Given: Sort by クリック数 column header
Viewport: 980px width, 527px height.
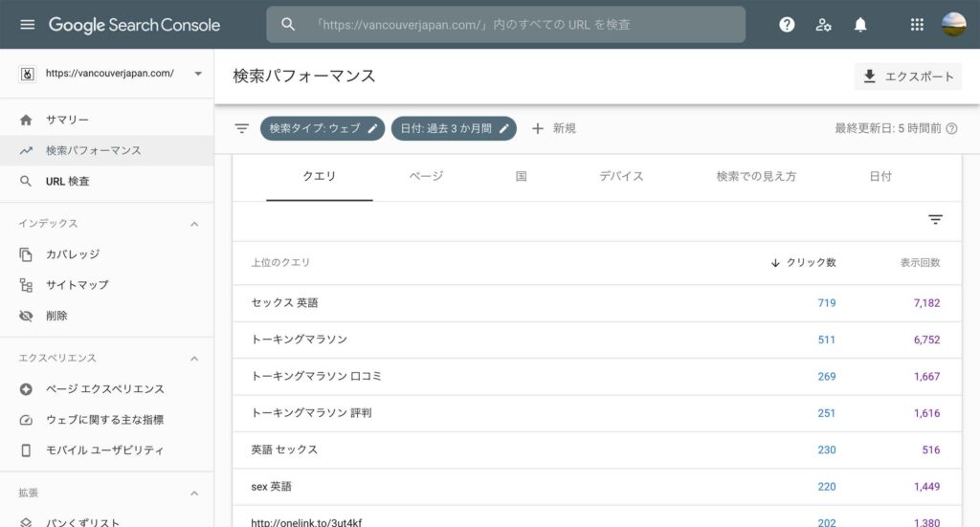Looking at the screenshot, I should click(804, 262).
